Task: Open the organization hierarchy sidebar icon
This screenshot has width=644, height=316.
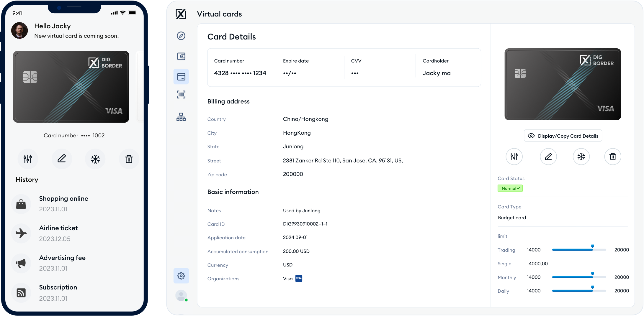Action: pyautogui.click(x=181, y=117)
